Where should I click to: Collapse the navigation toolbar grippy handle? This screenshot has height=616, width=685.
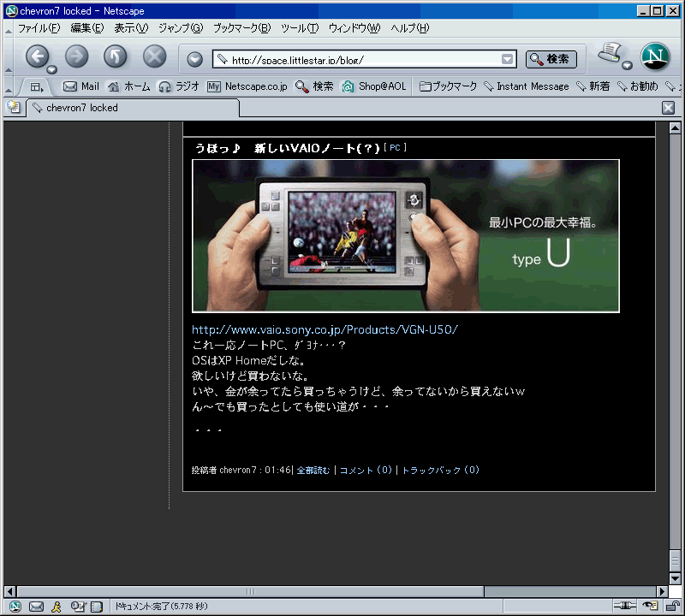point(9,57)
